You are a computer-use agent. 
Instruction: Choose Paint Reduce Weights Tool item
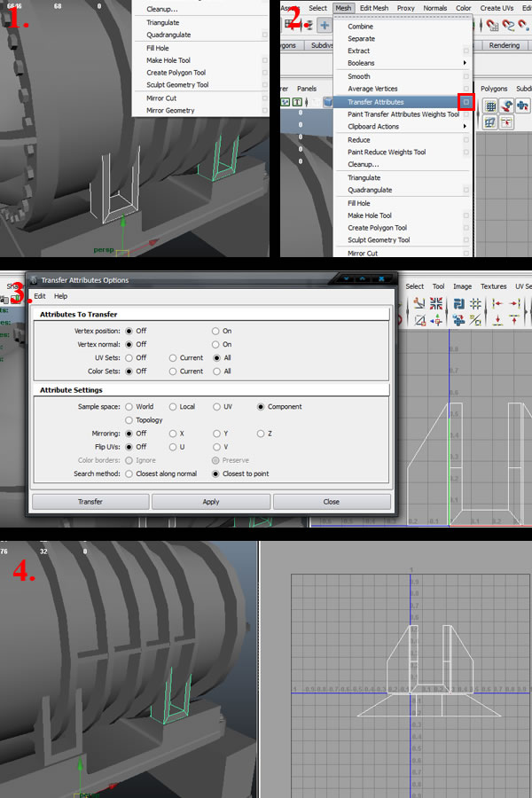387,153
